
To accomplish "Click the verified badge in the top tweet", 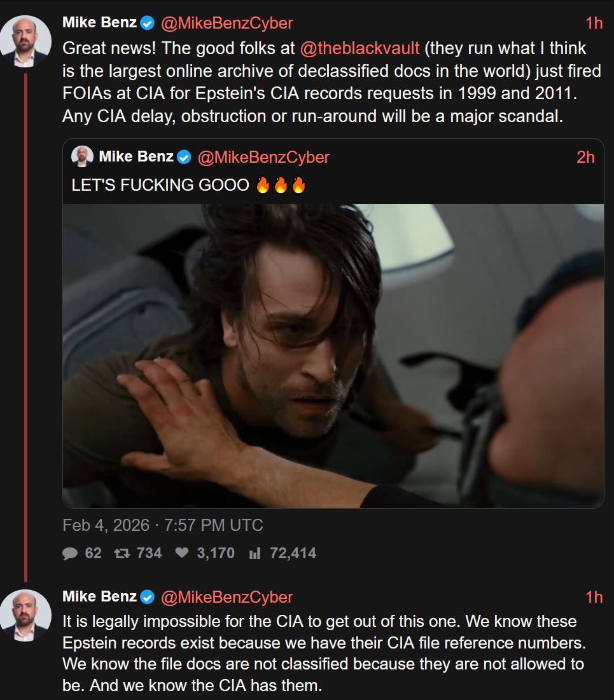I will 147,24.
